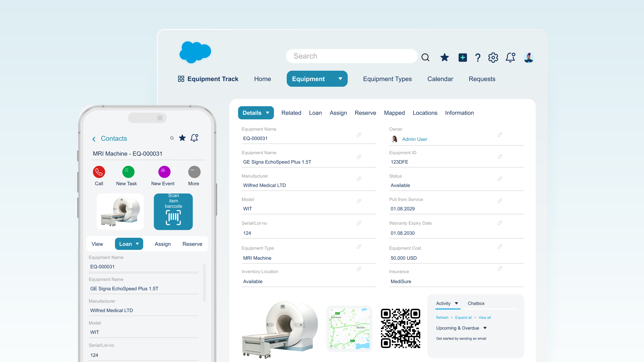Open Requests navigation item
The height and width of the screenshot is (362, 644).
(482, 79)
